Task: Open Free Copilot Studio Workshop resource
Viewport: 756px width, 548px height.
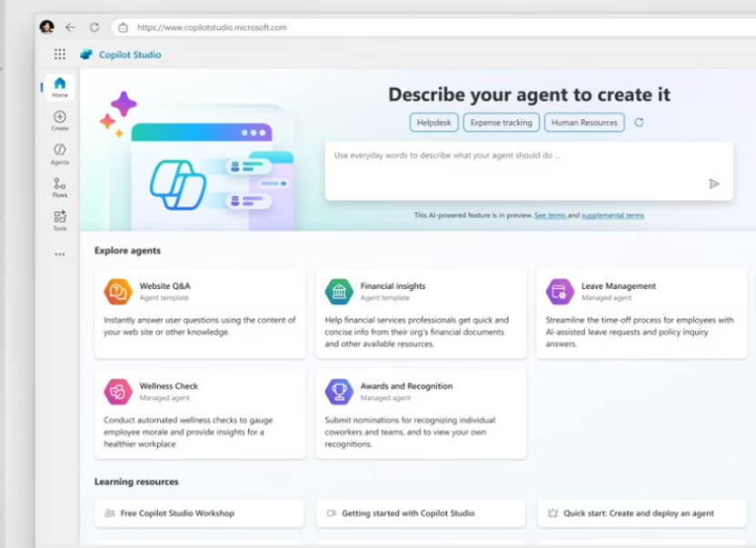Action: (199, 513)
